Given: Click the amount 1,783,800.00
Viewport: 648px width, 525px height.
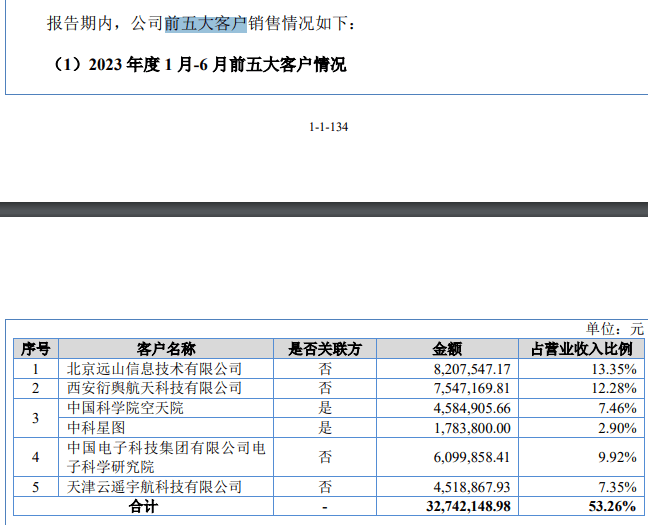Looking at the screenshot, I should [472, 428].
